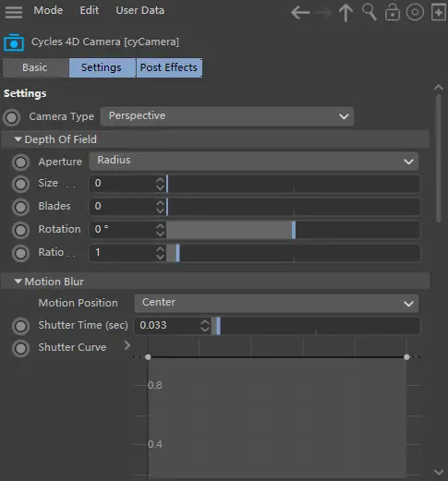Click the Size value stepper arrows

[x=160, y=184]
